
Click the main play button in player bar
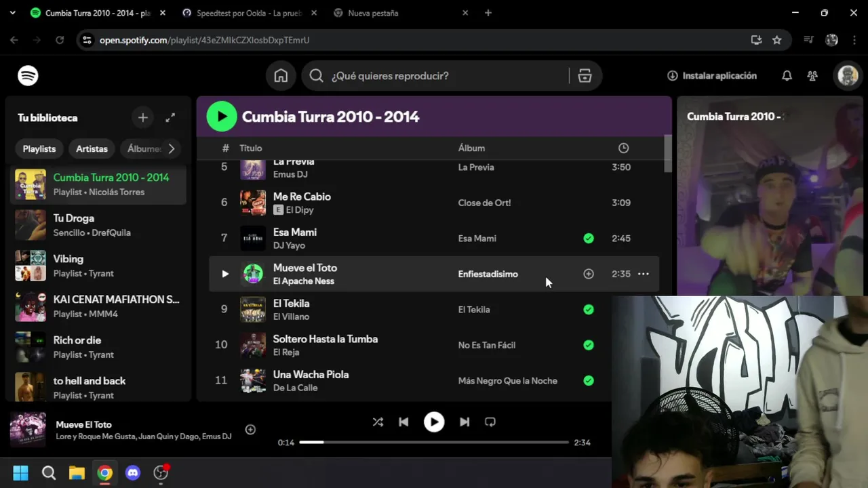tap(434, 422)
